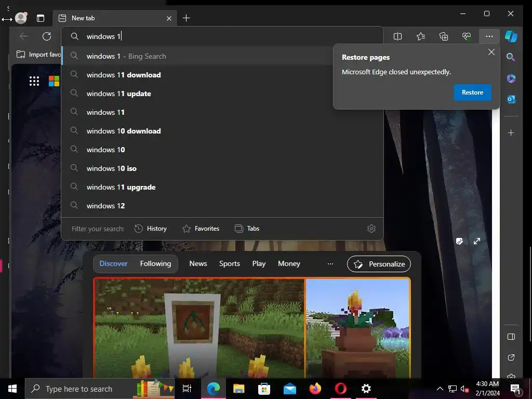
Task: Open Settings gear on taskbar
Action: (366, 389)
